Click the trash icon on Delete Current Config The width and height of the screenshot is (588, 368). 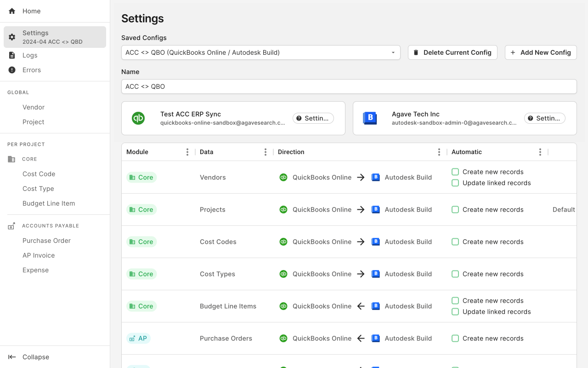click(x=416, y=52)
